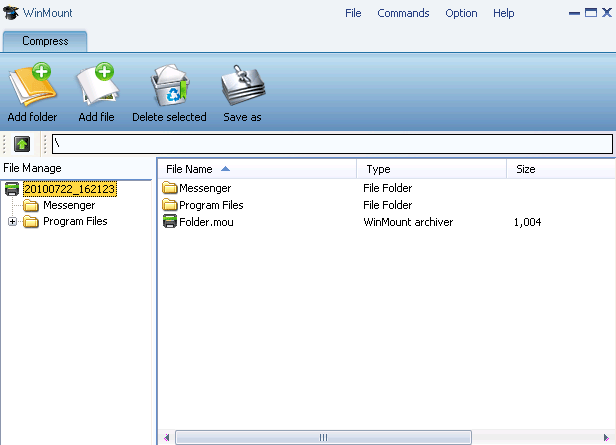616x445 pixels.
Task: Switch to the Compress tab
Action: pos(45,41)
